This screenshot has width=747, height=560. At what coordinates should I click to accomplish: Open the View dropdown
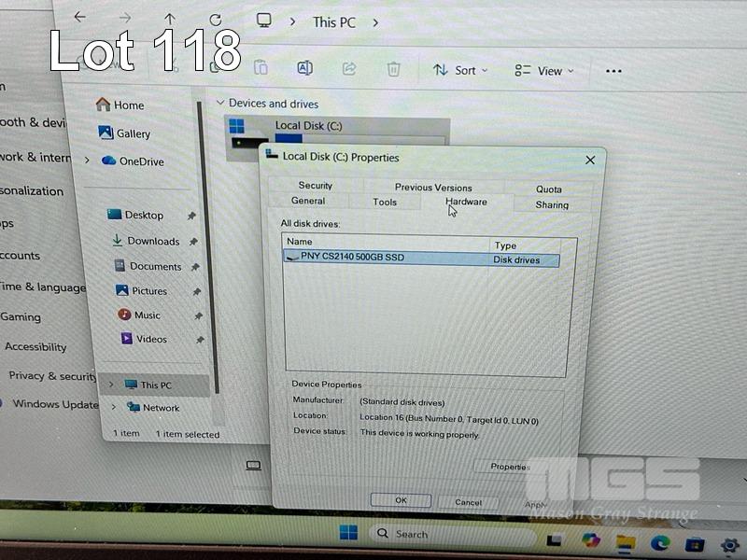pyautogui.click(x=544, y=71)
